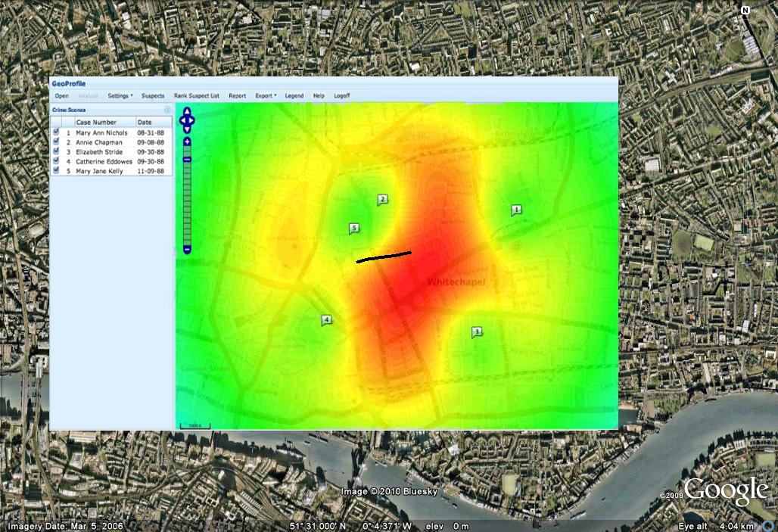
Task: Open the Settings dropdown menu
Action: tap(120, 96)
